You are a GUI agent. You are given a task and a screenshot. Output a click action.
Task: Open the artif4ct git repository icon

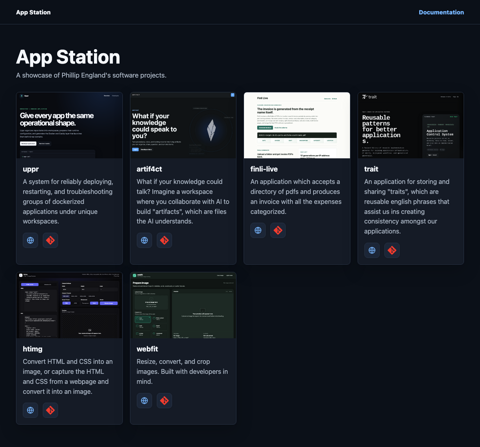(x=164, y=240)
